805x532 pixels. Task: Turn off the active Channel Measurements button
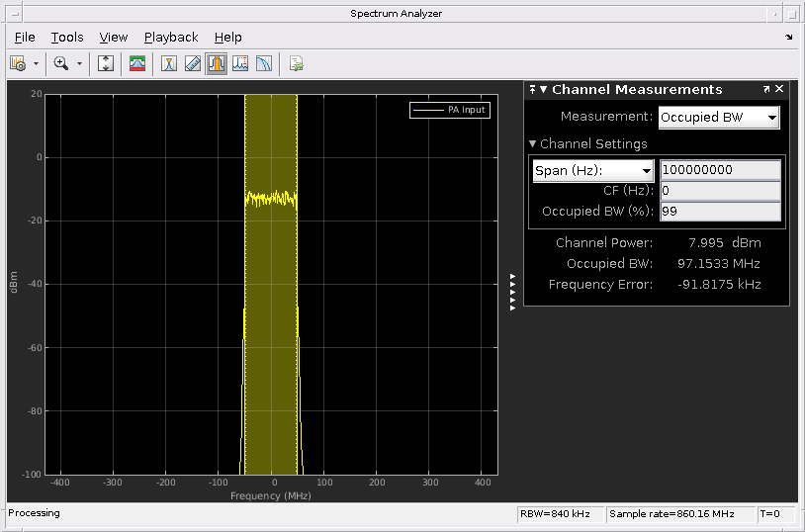[x=216, y=63]
